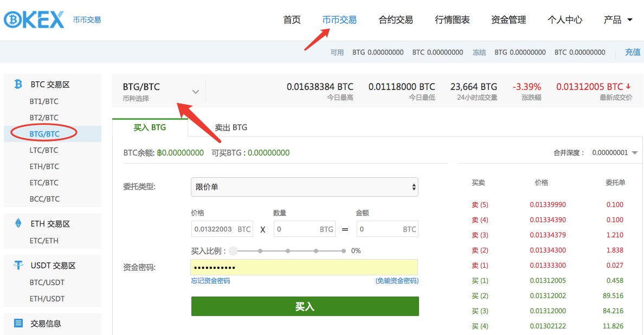Image resolution: width=644 pixels, height=335 pixels.
Task: Click the 充值 link
Action: (633, 52)
